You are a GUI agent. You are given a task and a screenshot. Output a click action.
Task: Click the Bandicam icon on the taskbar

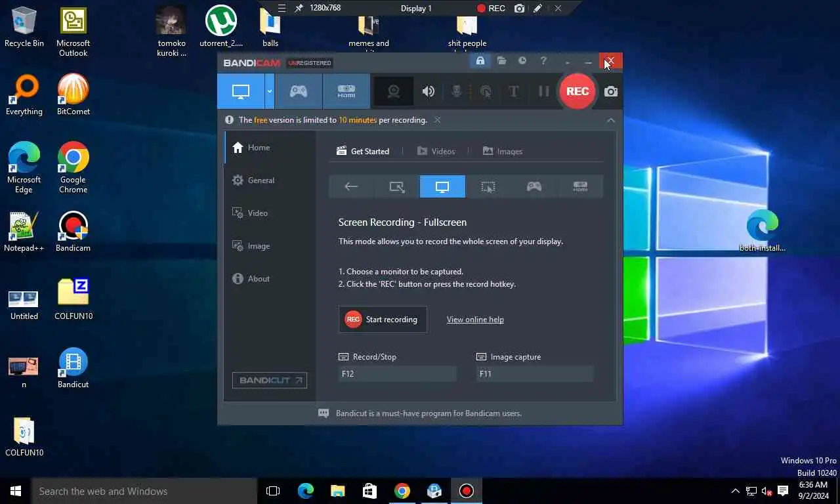click(467, 491)
